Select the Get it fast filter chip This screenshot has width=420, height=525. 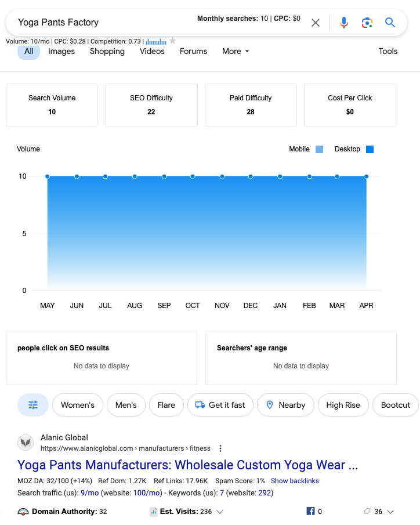pyautogui.click(x=220, y=405)
